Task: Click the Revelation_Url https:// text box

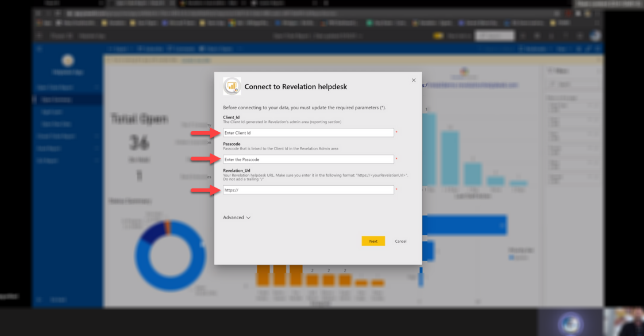Action: (308, 190)
